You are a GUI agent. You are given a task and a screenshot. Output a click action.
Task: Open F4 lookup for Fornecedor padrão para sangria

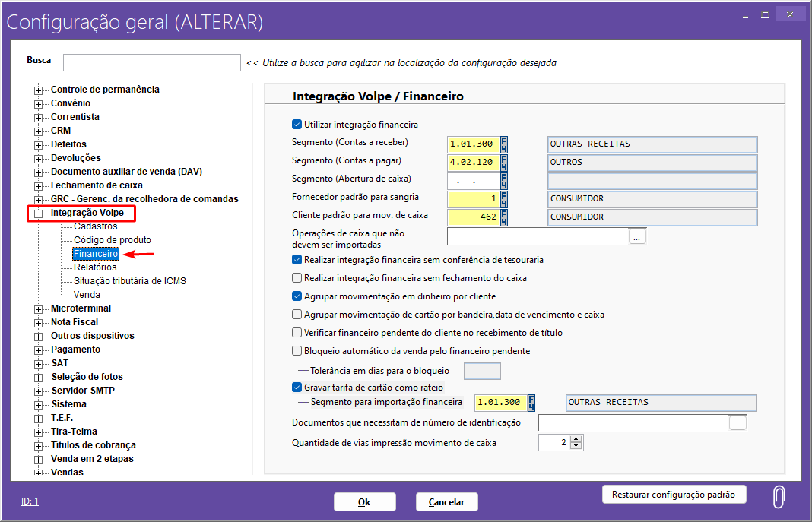503,199
